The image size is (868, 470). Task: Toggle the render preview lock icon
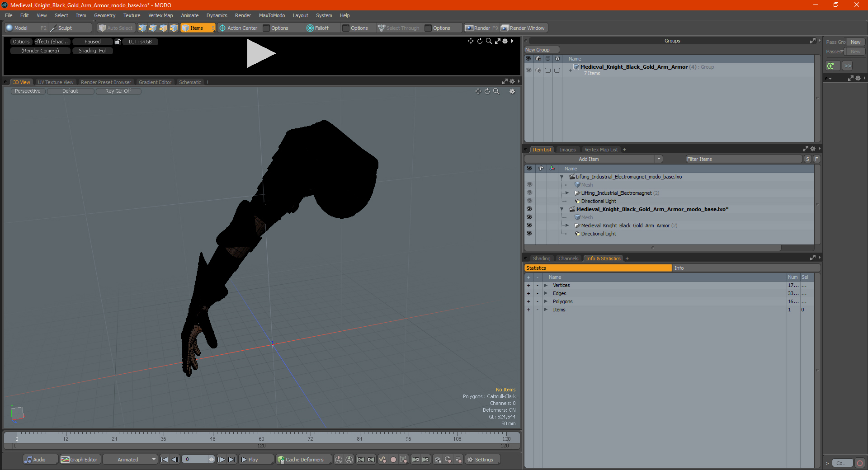(118, 42)
